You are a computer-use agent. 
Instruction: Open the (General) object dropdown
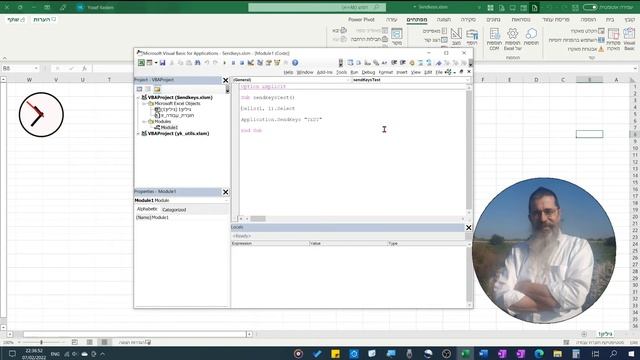click(x=348, y=80)
